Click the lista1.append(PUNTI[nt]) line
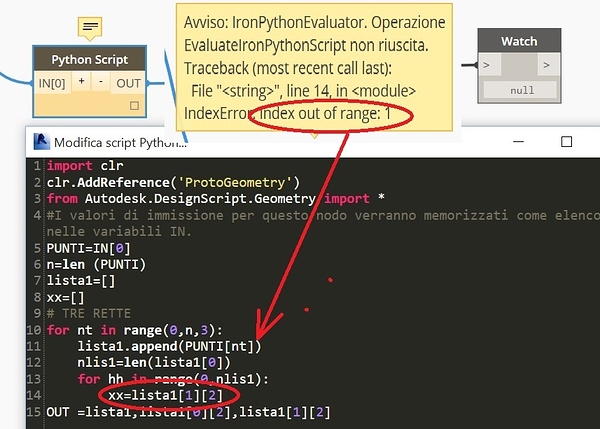Image resolution: width=600 pixels, height=429 pixels. point(169,346)
